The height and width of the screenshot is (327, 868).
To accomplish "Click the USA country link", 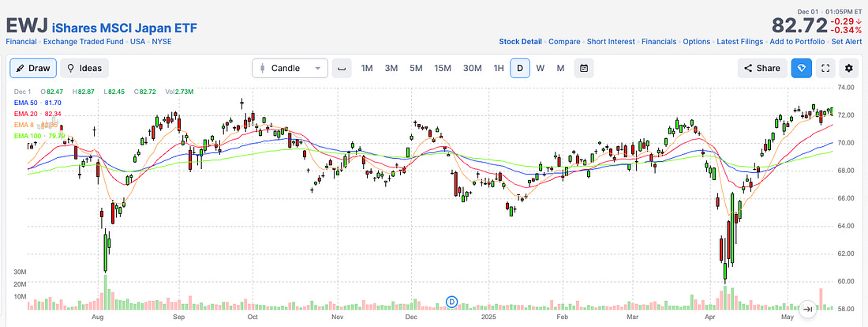I will 138,42.
